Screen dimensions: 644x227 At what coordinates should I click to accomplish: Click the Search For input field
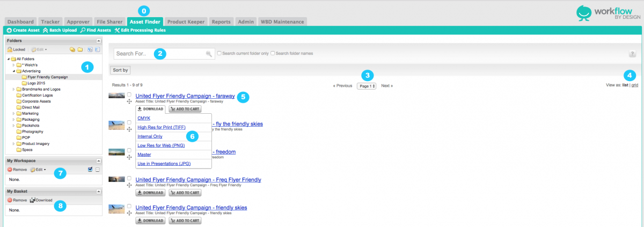[164, 54]
